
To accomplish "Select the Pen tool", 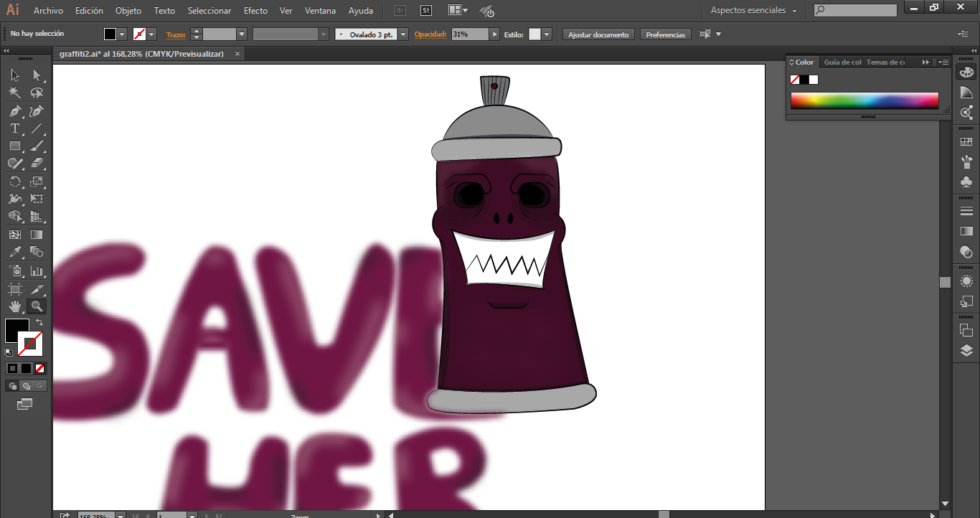I will coord(14,111).
